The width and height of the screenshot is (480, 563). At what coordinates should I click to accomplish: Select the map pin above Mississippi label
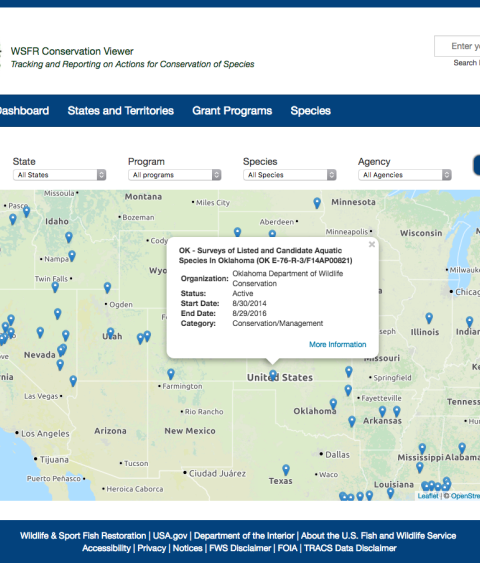[422, 449]
